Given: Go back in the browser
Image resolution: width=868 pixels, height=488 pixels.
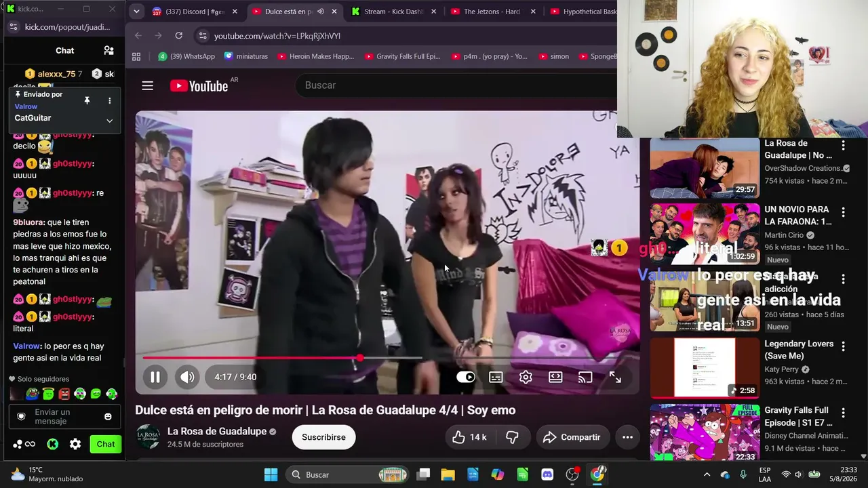Looking at the screenshot, I should click(x=138, y=35).
